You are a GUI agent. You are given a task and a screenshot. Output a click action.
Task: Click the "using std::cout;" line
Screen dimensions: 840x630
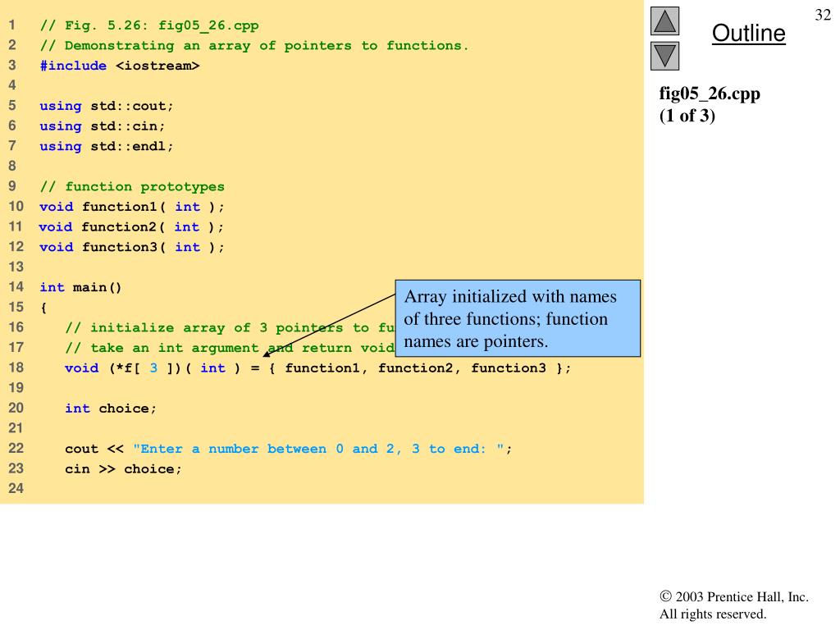coord(106,106)
